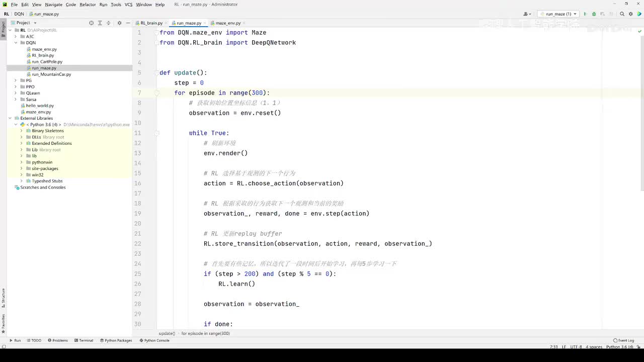Select run_MountainCar.py in project tree

point(51,74)
